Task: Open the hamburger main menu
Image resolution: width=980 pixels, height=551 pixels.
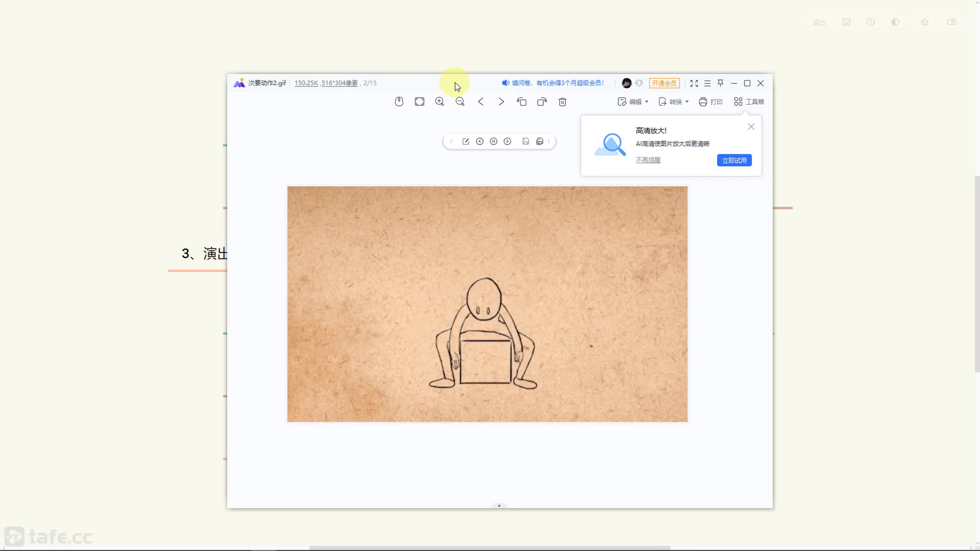Action: [707, 83]
